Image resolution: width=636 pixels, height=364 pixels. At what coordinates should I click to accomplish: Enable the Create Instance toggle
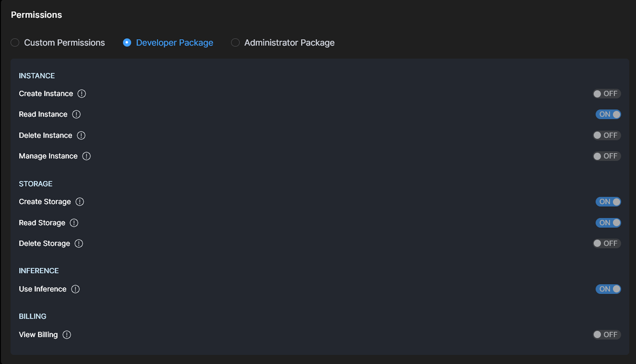point(607,94)
